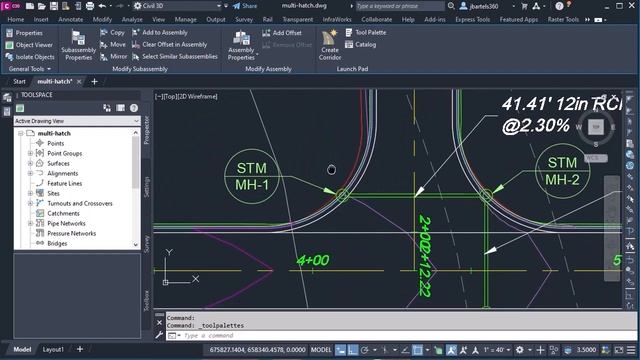This screenshot has height=360, width=640.
Task: Switch to the Toolbox vertical tab
Action: [x=147, y=300]
